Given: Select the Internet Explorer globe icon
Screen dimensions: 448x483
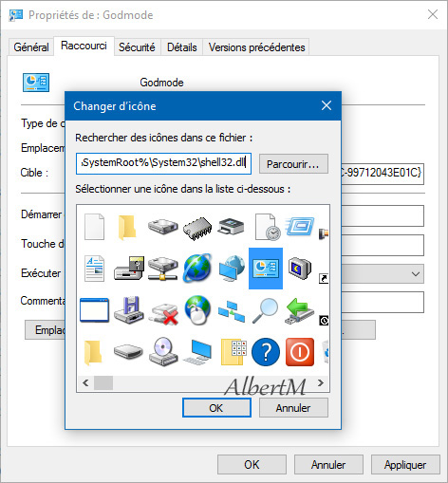Looking at the screenshot, I should coord(197,269).
